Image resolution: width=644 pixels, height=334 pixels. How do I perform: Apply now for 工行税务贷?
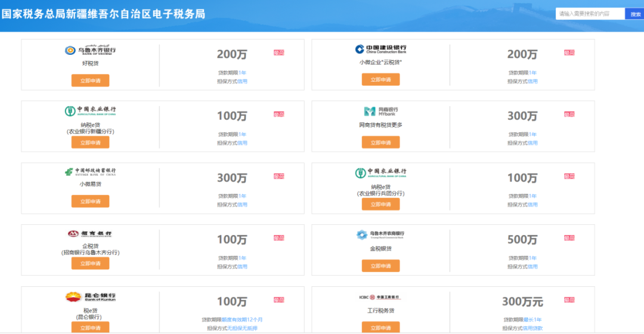pyautogui.click(x=380, y=327)
